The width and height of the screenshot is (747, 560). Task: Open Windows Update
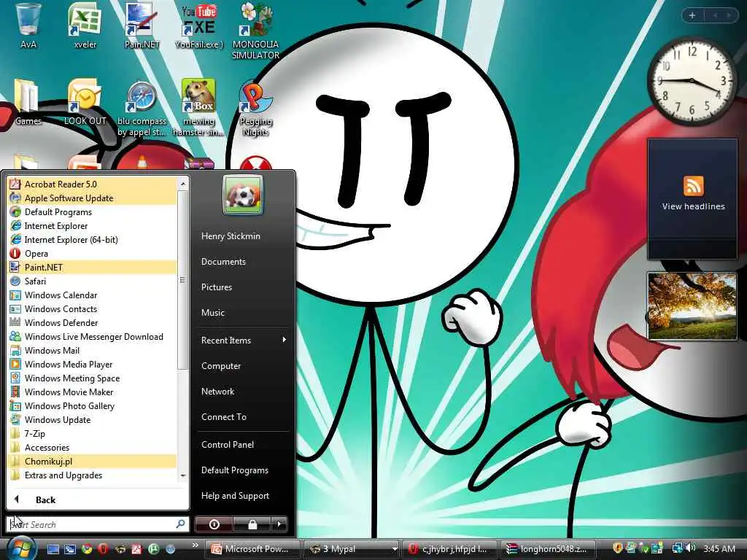click(93, 419)
